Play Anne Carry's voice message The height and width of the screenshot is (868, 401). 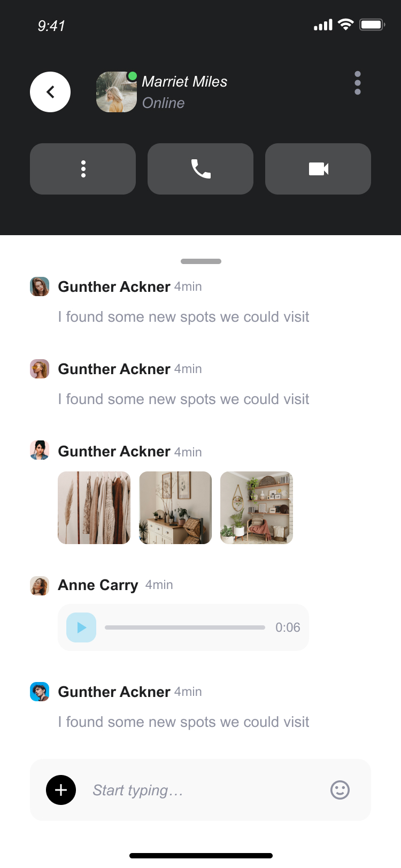point(81,627)
